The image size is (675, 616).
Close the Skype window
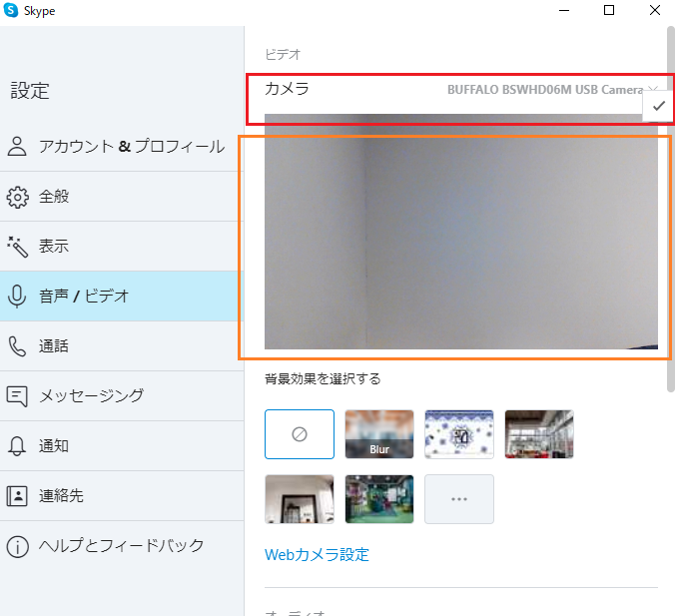tap(655, 10)
